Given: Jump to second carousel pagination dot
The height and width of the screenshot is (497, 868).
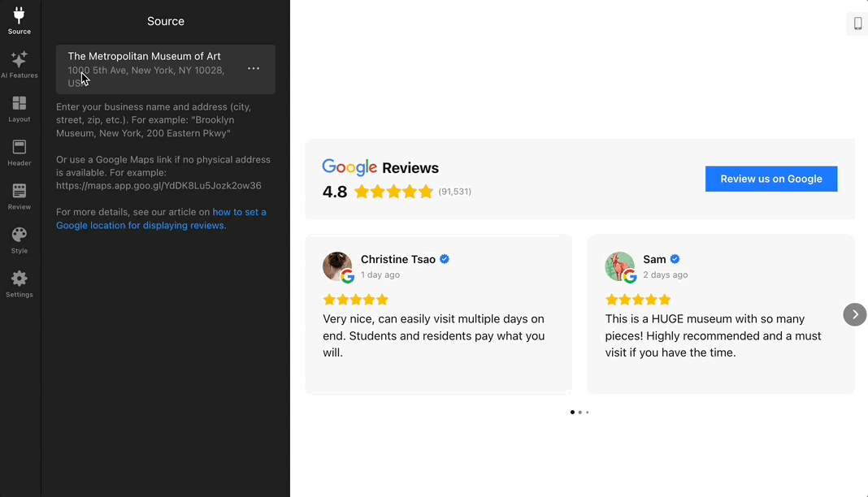Looking at the screenshot, I should tap(579, 413).
